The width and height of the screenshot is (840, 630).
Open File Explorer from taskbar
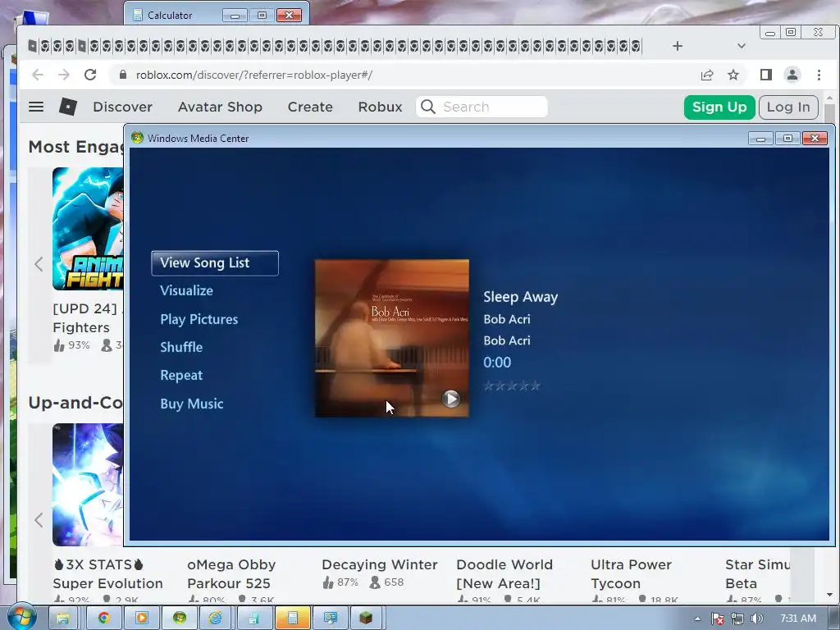click(x=62, y=619)
